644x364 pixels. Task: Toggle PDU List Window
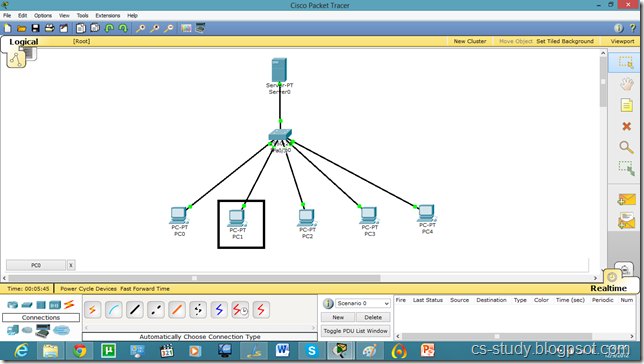tap(355, 331)
